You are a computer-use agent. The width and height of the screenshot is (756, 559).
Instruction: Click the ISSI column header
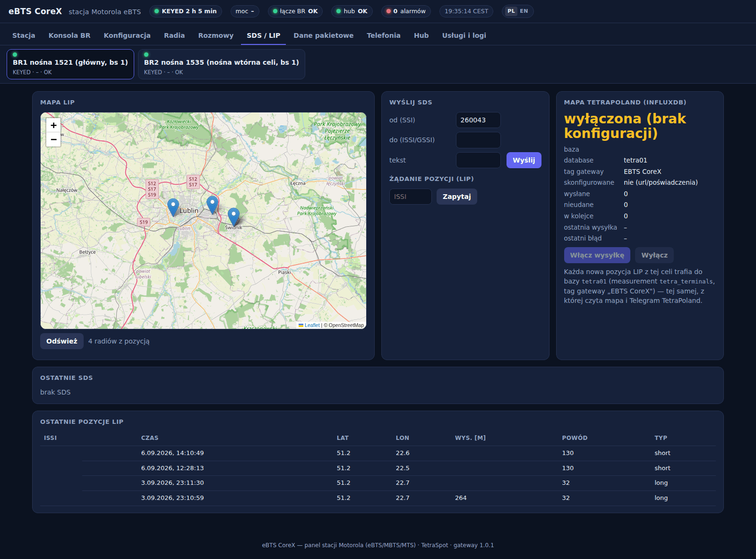[x=51, y=438]
